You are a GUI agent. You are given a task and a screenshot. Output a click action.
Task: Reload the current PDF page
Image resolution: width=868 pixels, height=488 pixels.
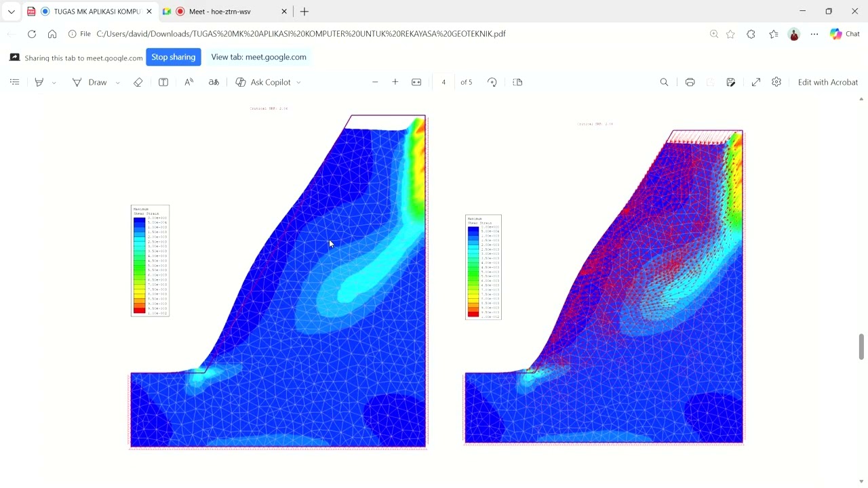[32, 34]
